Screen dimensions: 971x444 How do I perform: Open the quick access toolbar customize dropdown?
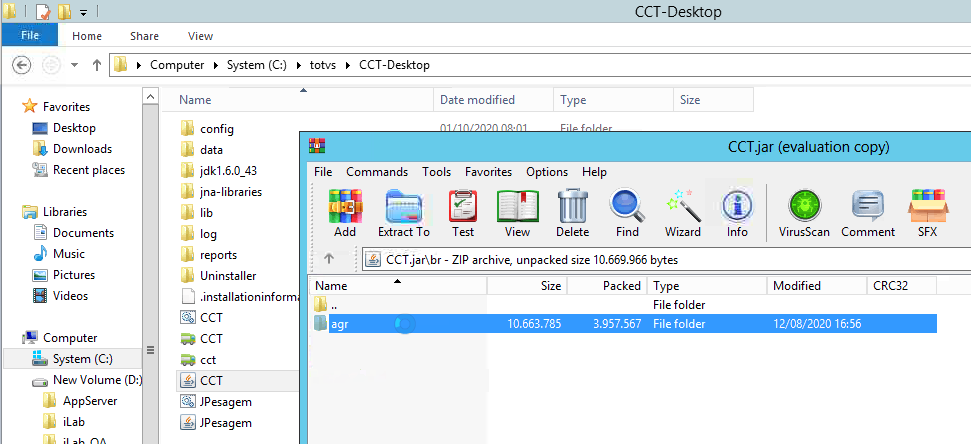(84, 12)
